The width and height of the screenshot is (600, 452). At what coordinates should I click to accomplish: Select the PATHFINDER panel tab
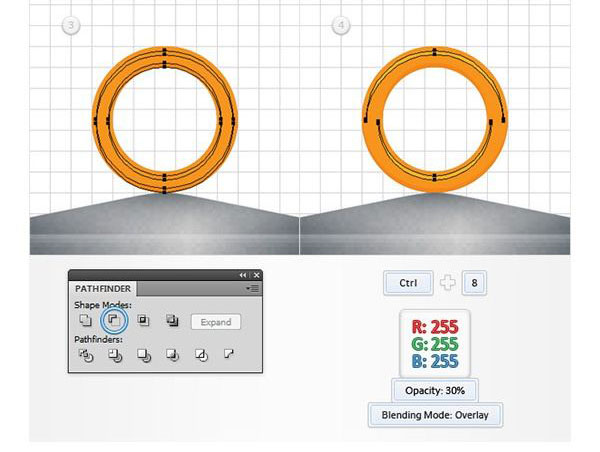(103, 289)
